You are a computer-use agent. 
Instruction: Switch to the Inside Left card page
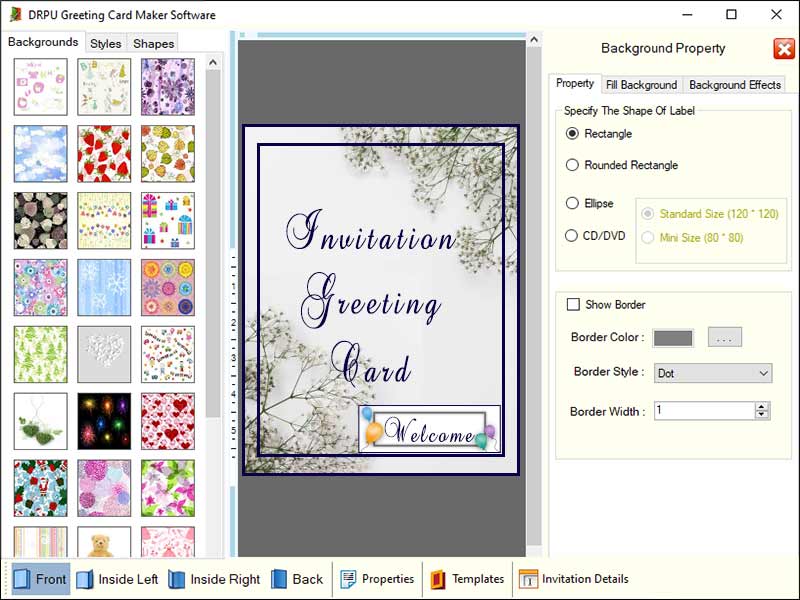[117, 578]
